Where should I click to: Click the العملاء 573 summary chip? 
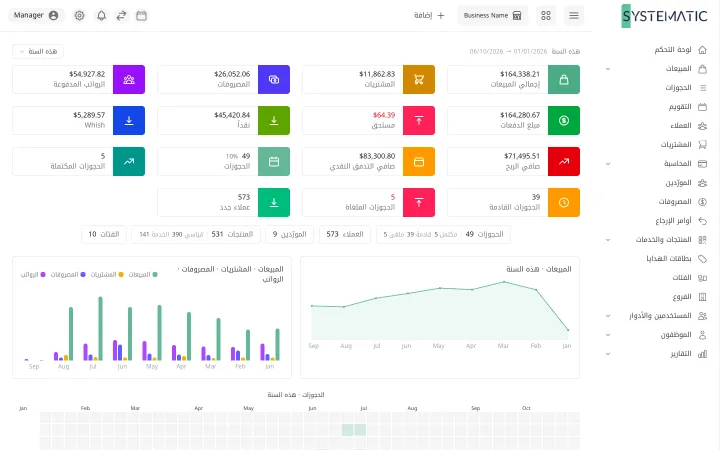tap(345, 234)
